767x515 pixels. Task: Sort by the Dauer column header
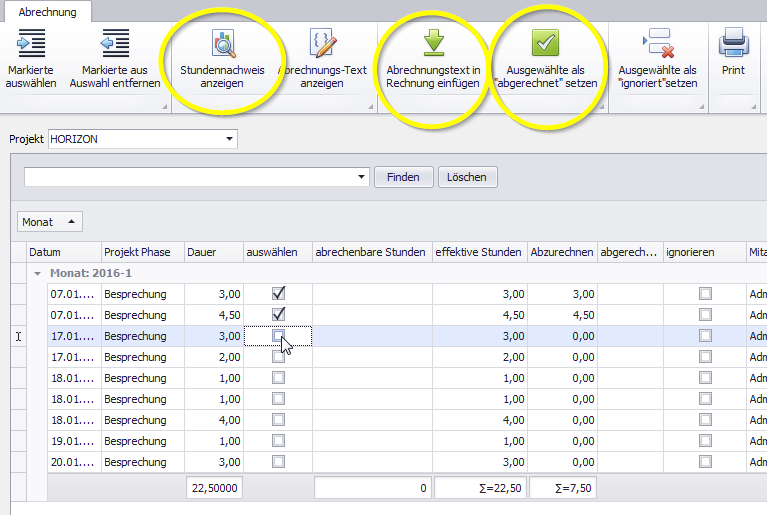[214, 253]
